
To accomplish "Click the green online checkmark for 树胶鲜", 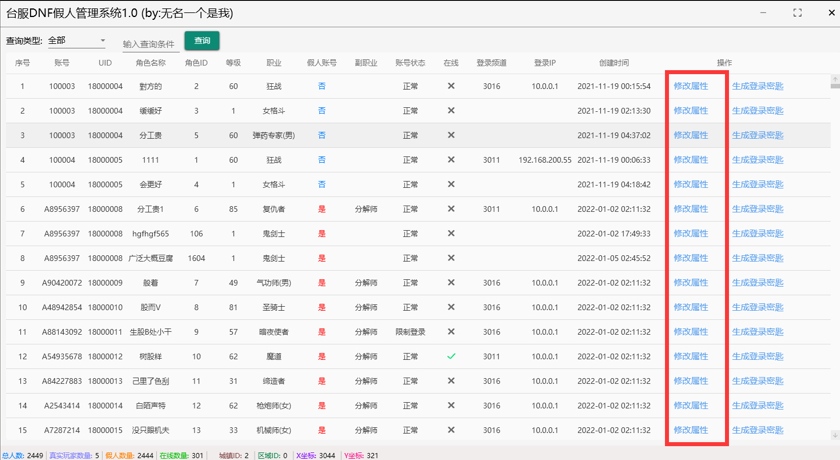I will coord(451,356).
